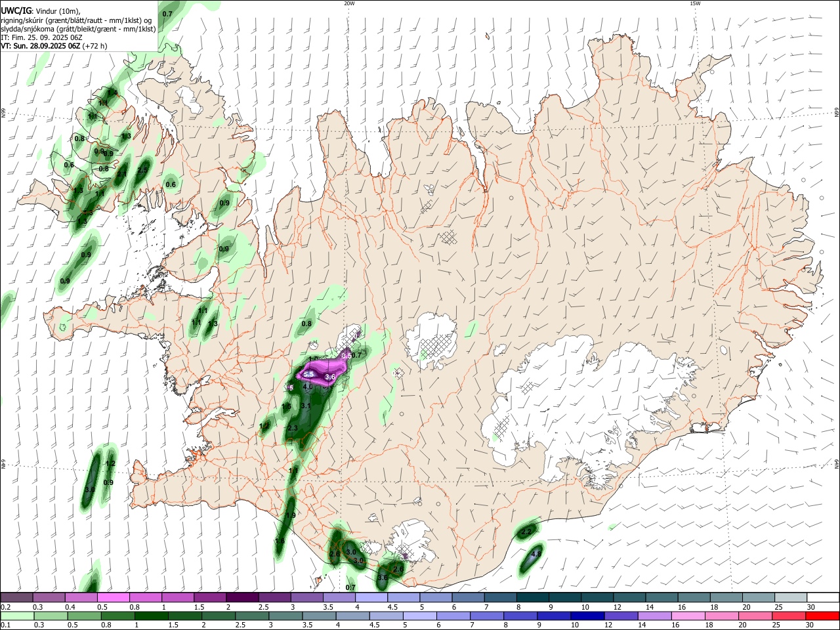Click the dark teal 8 swatch in top legend row
The height and width of the screenshot is (630, 840).
coord(532,598)
